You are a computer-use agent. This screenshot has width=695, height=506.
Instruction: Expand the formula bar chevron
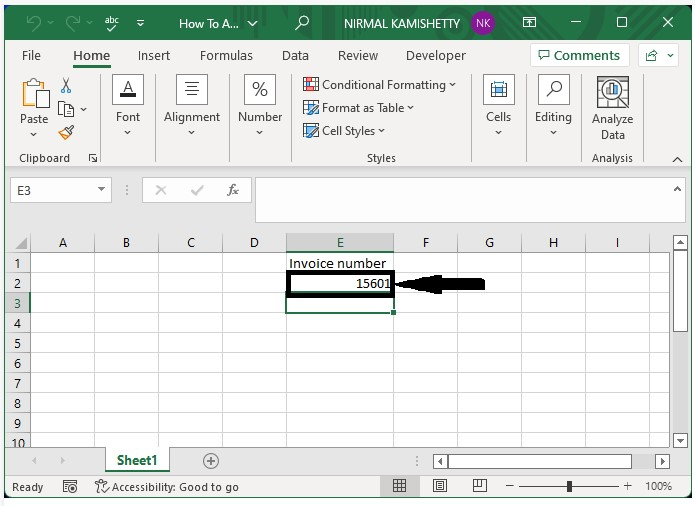point(677,189)
